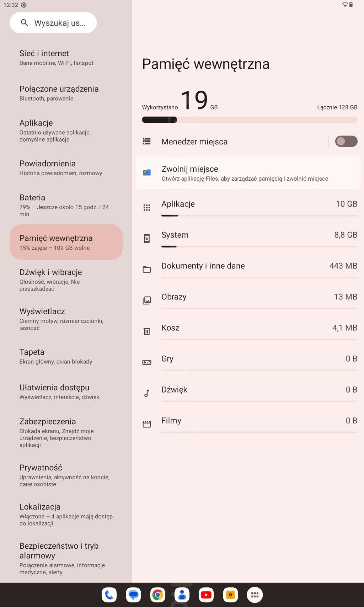This screenshot has height=607, width=364.
Task: Click the used storage progress bar
Action: tap(250, 120)
